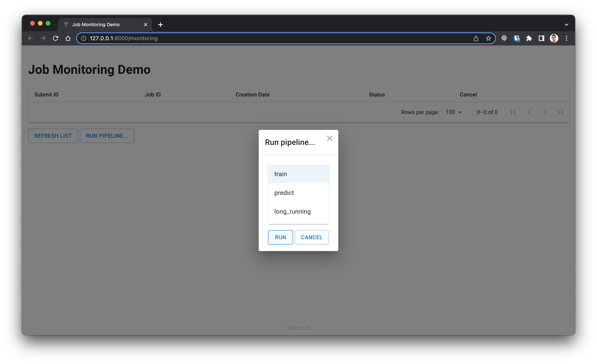Image resolution: width=597 pixels, height=364 pixels.
Task: Select the train pipeline option
Action: (298, 174)
